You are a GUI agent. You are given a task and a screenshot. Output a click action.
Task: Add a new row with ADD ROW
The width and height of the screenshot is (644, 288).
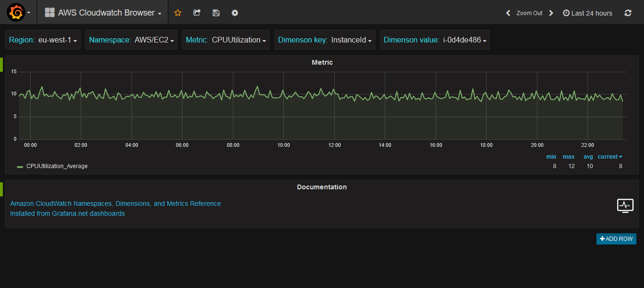tap(616, 239)
